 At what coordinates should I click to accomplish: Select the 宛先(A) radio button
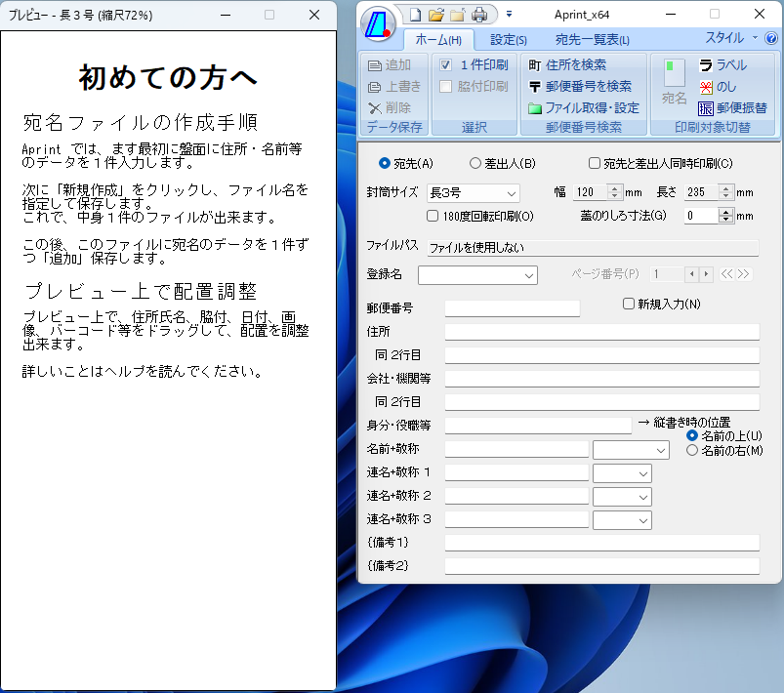(x=385, y=163)
